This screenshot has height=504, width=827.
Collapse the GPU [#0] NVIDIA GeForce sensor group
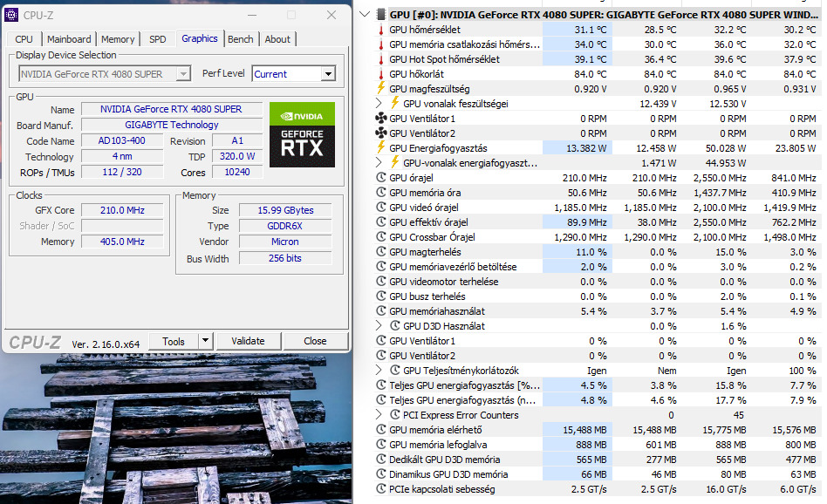pos(365,14)
